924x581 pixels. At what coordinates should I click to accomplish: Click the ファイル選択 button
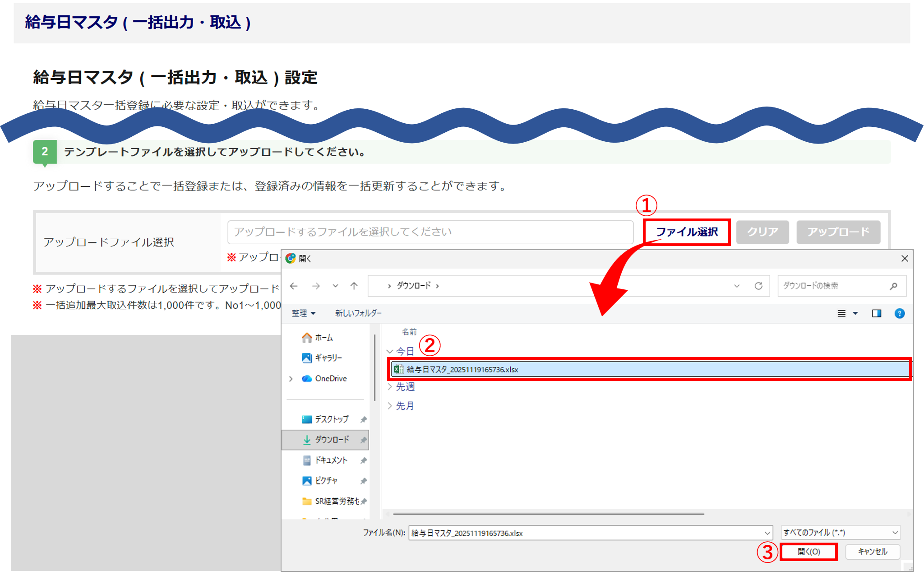coord(686,232)
